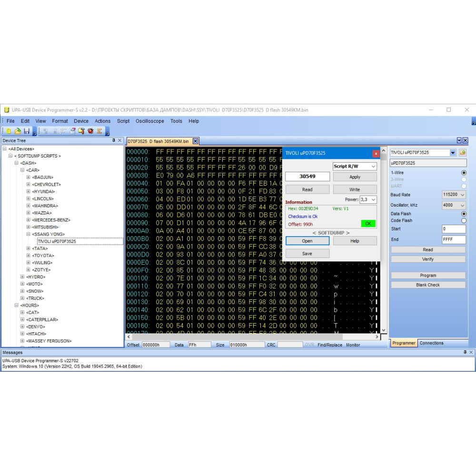Close the D70F3525 D flash bin tab
Image resolution: width=476 pixels, height=476 pixels.
(x=196, y=141)
